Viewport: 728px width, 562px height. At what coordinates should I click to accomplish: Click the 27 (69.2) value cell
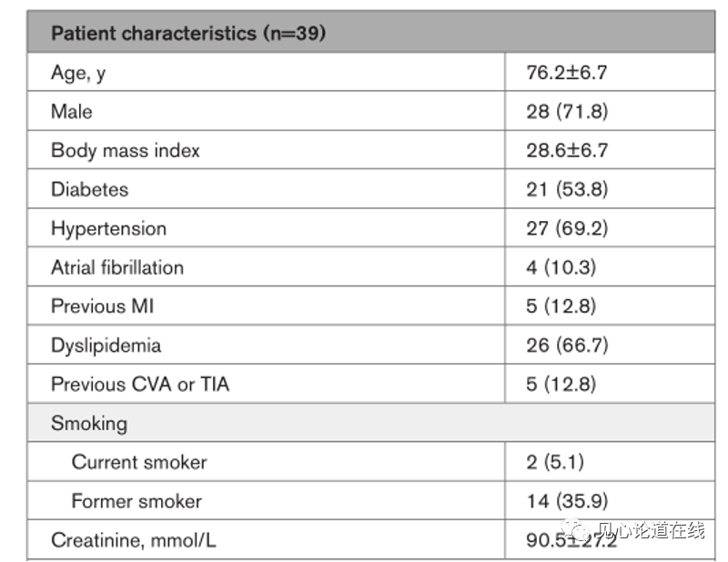(567, 228)
